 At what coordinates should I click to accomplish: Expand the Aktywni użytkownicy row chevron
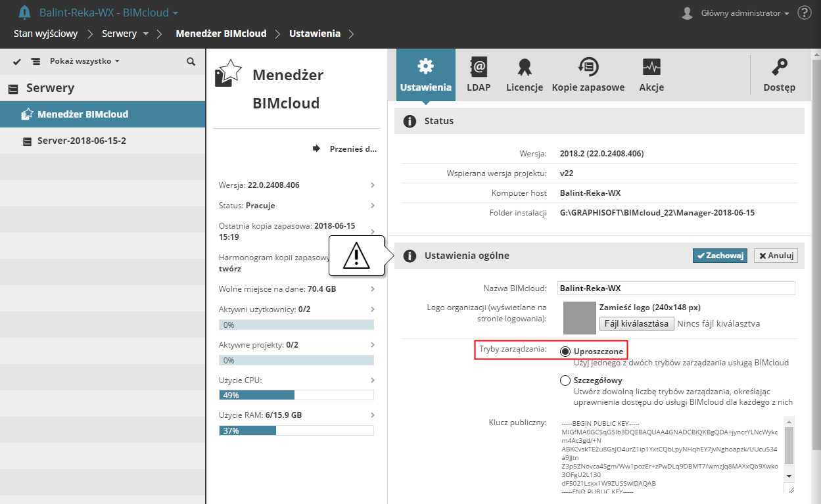373,309
